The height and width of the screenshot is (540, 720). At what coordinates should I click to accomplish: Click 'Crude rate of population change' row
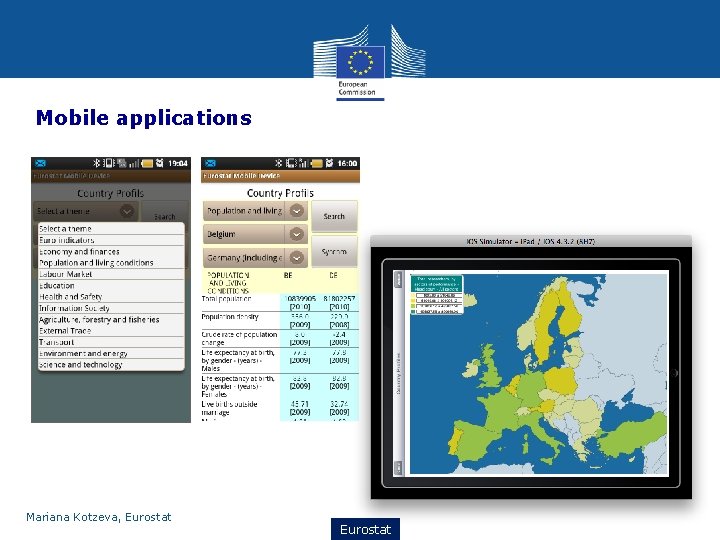click(x=280, y=338)
